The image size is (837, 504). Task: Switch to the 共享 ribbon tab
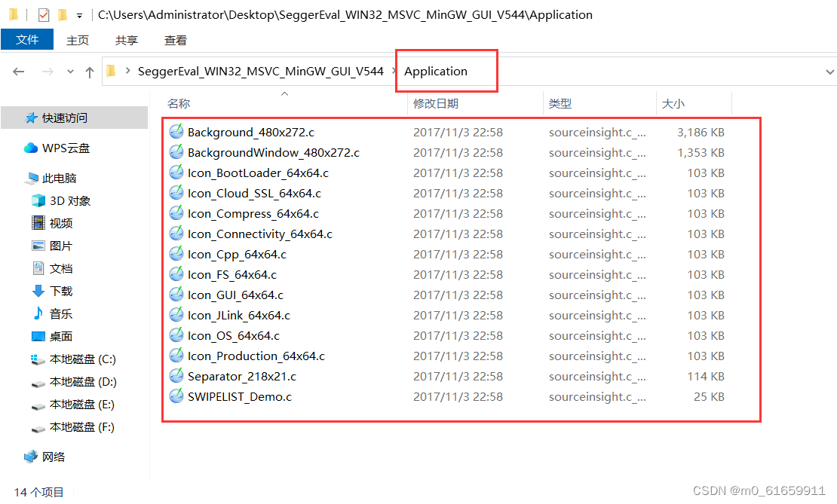[127, 40]
